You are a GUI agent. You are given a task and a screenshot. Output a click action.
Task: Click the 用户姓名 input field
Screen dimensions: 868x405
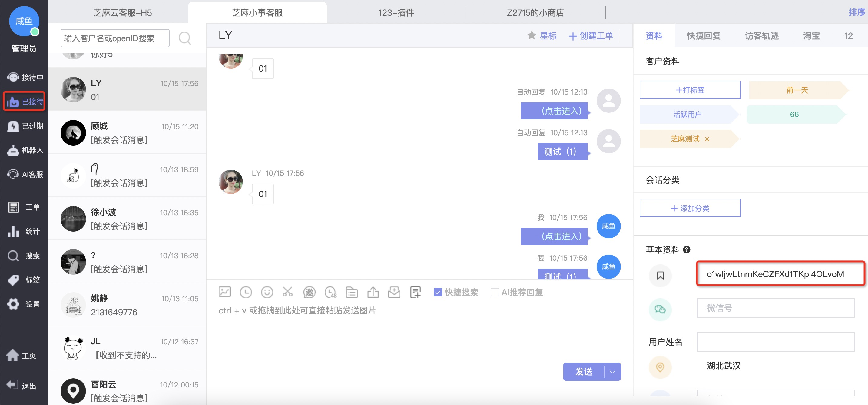tap(775, 342)
